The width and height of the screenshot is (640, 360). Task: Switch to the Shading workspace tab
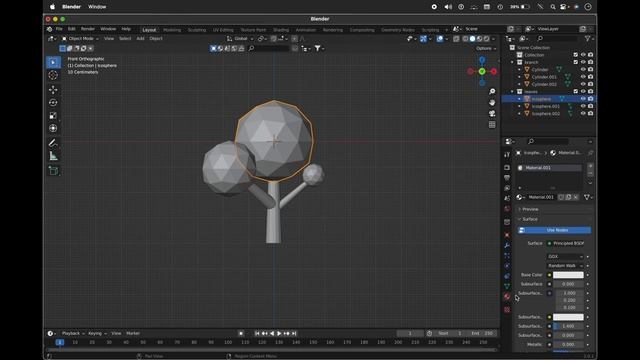coord(281,30)
